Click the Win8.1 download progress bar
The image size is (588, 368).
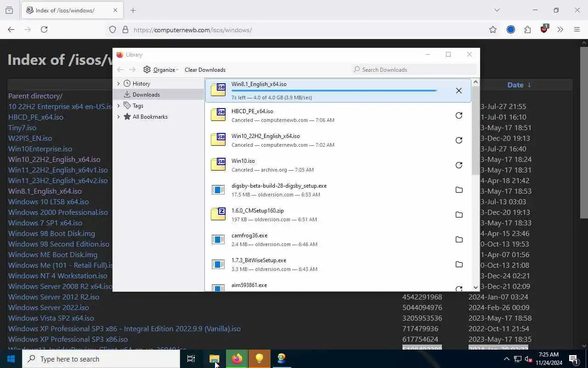334,91
